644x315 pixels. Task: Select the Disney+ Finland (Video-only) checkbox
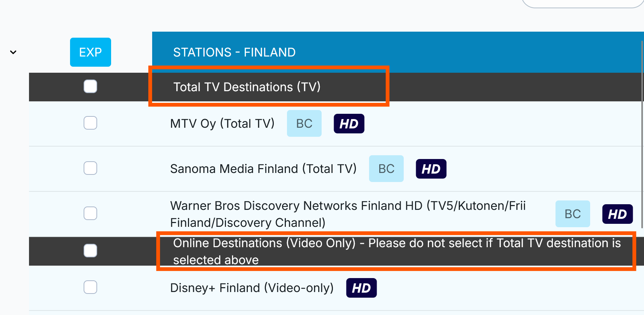click(x=90, y=287)
